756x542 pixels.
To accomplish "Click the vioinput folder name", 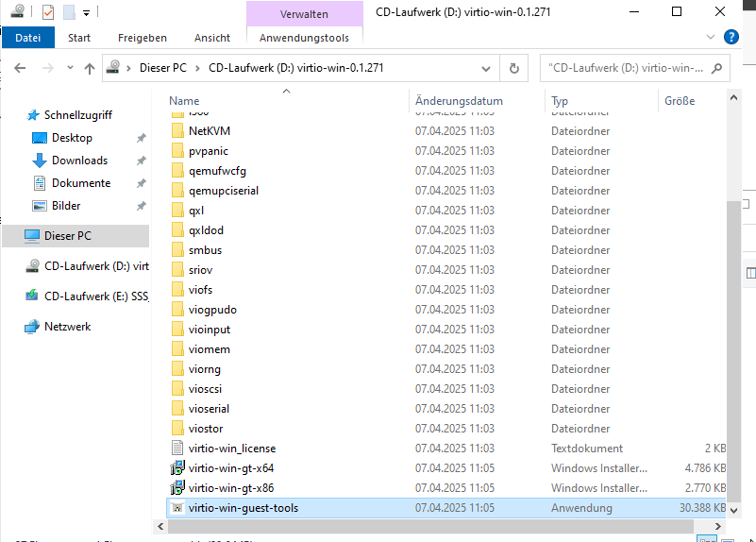I will tap(210, 330).
